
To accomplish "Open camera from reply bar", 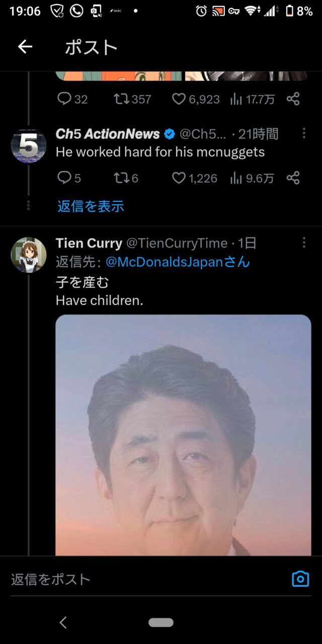I will tap(300, 579).
